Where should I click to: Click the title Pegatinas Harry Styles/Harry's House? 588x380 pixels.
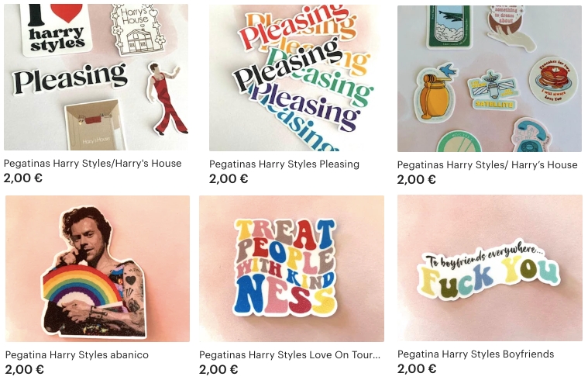pos(93,164)
